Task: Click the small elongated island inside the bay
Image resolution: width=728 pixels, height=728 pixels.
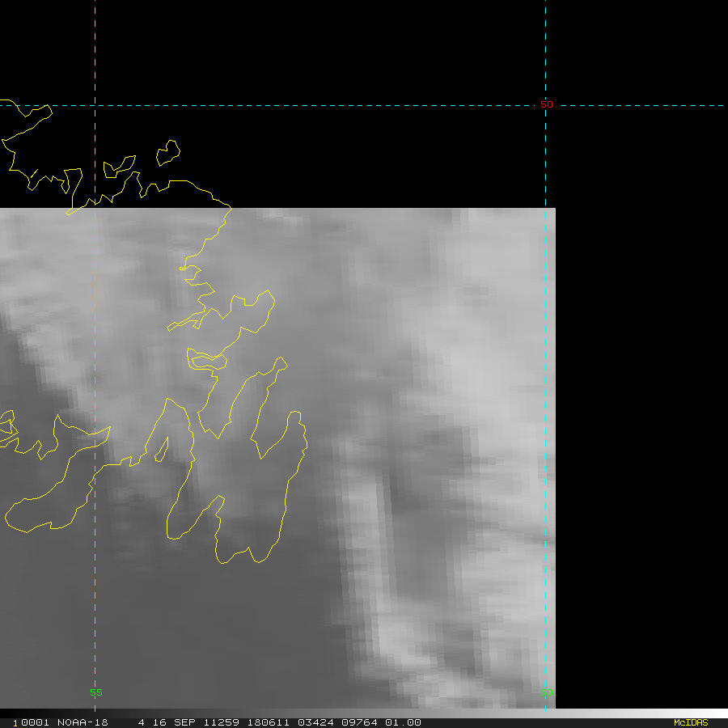Action: [x=162, y=450]
